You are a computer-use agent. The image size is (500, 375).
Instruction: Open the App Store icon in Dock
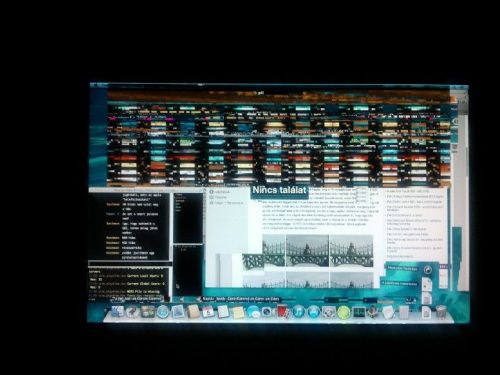[x=314, y=312]
